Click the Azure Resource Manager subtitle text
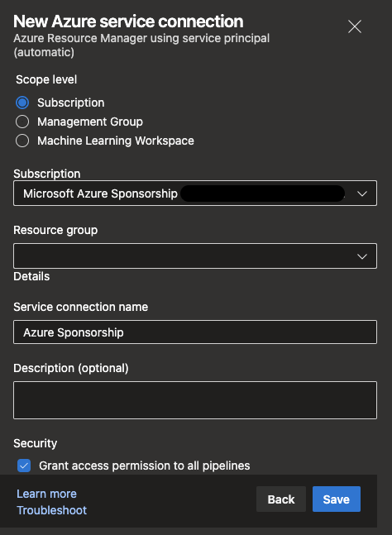Image resolution: width=392 pixels, height=535 pixels. 141,45
